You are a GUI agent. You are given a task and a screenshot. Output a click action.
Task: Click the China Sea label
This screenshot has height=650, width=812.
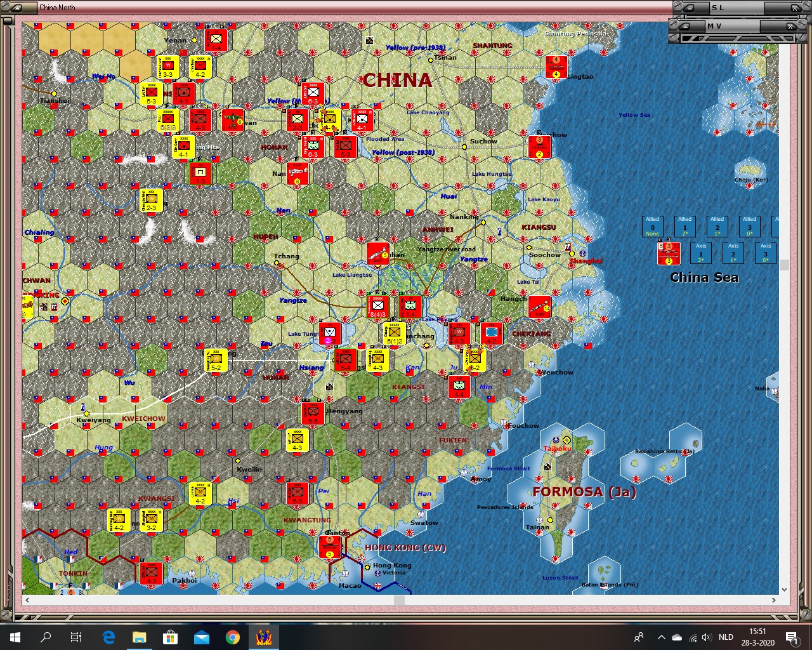(x=704, y=277)
